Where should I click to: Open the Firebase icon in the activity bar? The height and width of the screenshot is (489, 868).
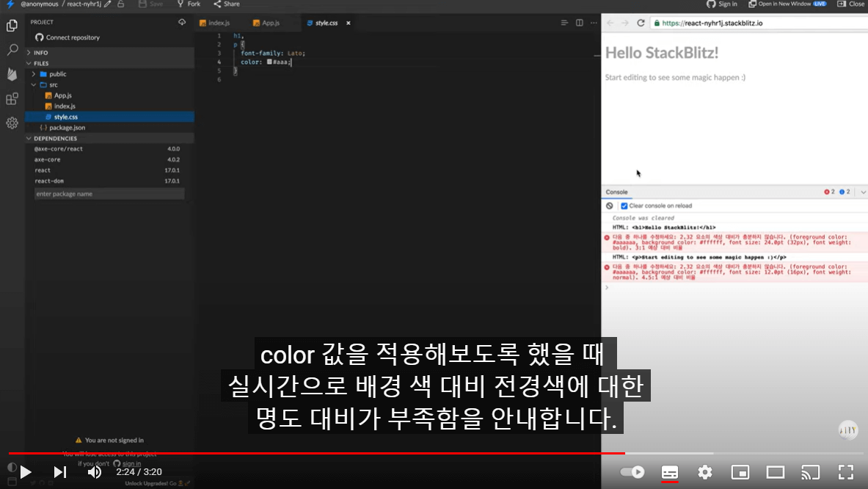12,74
